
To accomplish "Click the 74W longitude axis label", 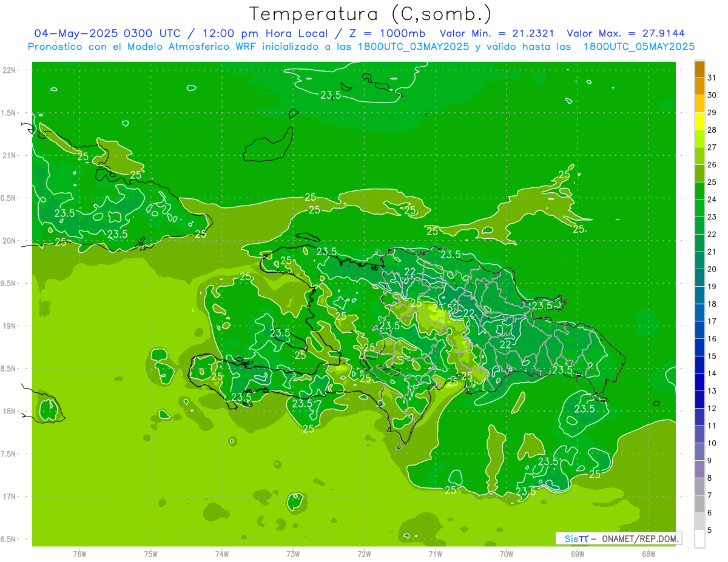I will click(x=222, y=554).
